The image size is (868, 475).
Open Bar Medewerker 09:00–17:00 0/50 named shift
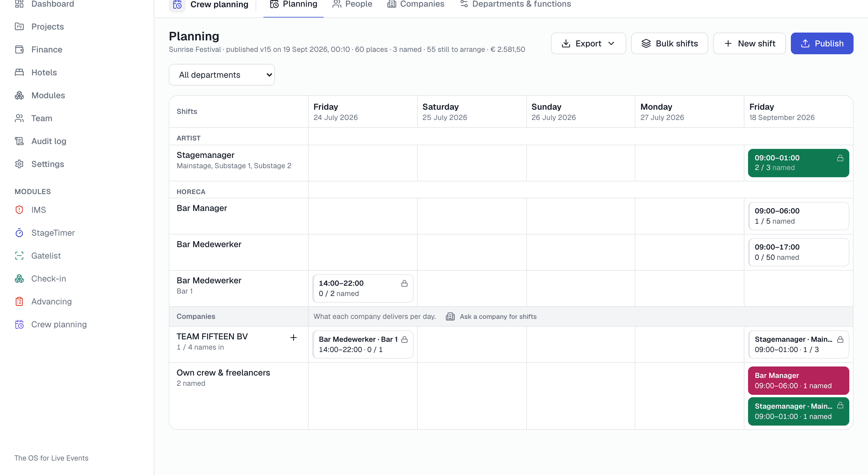point(798,252)
